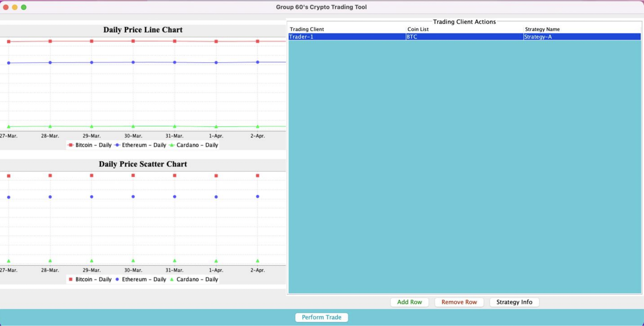Viewport: 644px width, 326px height.
Task: Click the Daily Price Line Chart title
Action: click(143, 30)
